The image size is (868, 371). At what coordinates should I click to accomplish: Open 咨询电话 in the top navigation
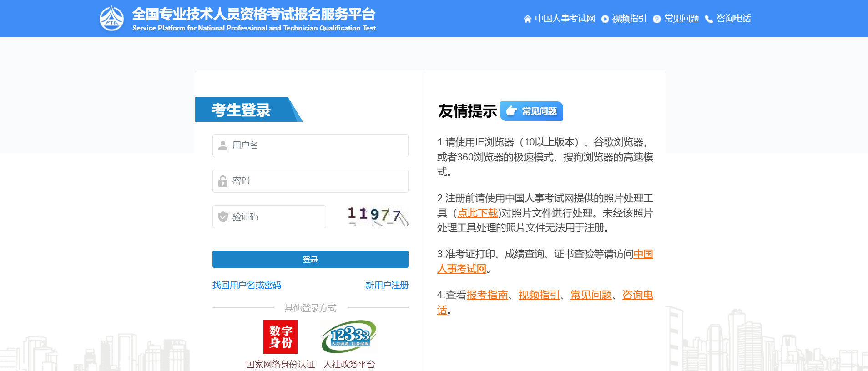733,19
